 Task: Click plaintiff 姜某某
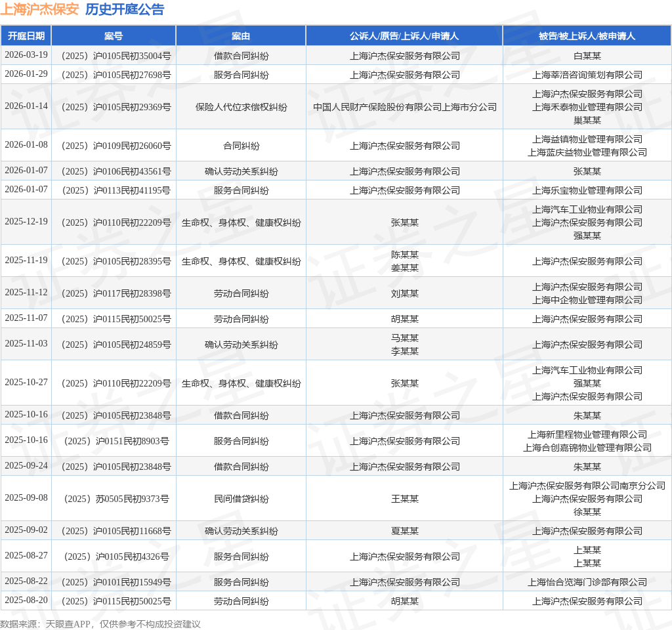404,268
